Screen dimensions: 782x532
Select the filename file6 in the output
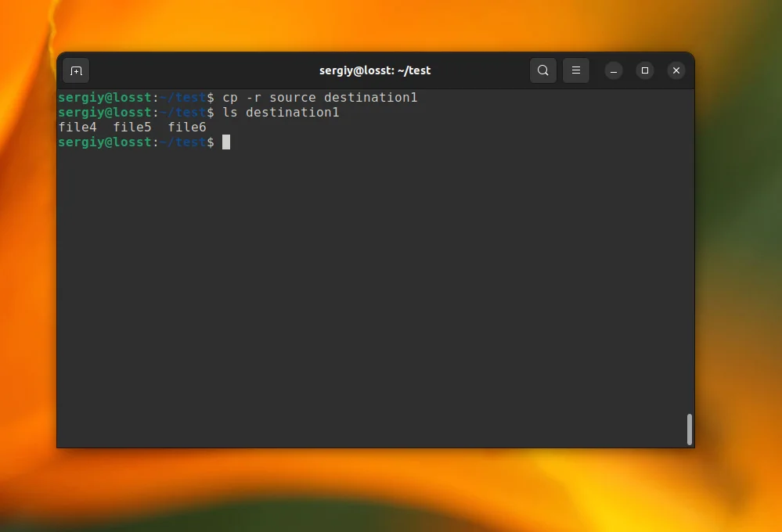[x=187, y=127]
